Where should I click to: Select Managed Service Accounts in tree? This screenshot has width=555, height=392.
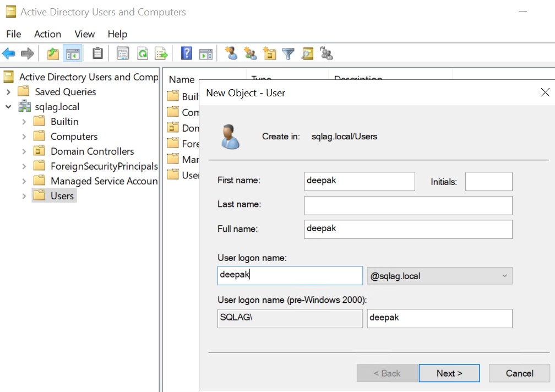104,181
